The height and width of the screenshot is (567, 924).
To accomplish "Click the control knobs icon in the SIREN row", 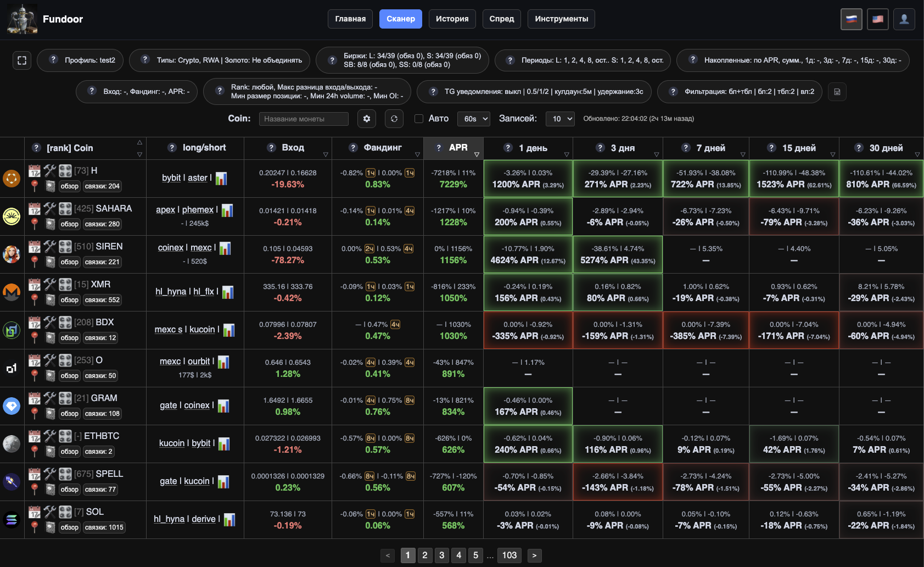I will tap(65, 247).
